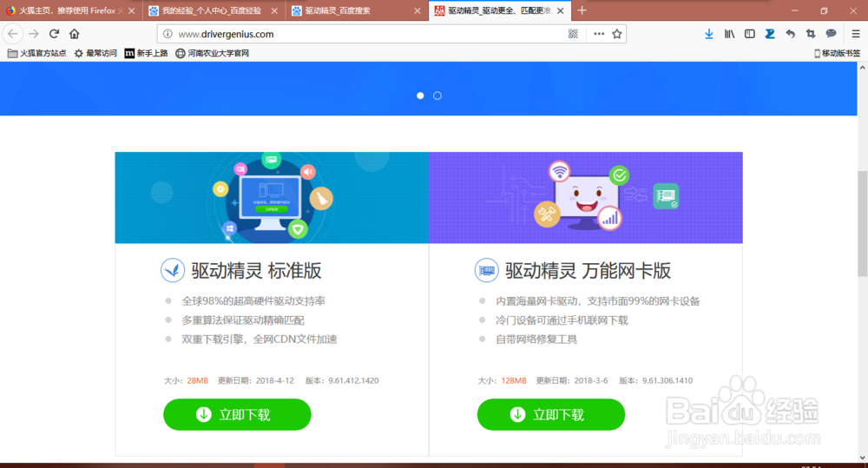Open the Firefox home page
Image resolution: width=868 pixels, height=468 pixels.
pyautogui.click(x=74, y=34)
